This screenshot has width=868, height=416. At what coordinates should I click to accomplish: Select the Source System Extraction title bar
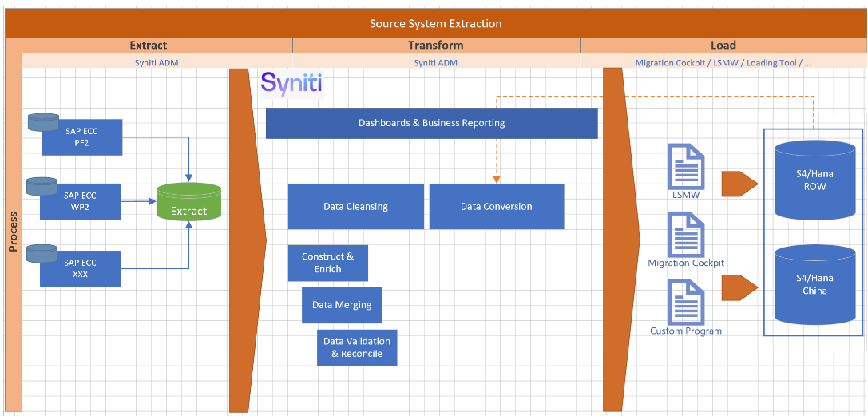[435, 24]
